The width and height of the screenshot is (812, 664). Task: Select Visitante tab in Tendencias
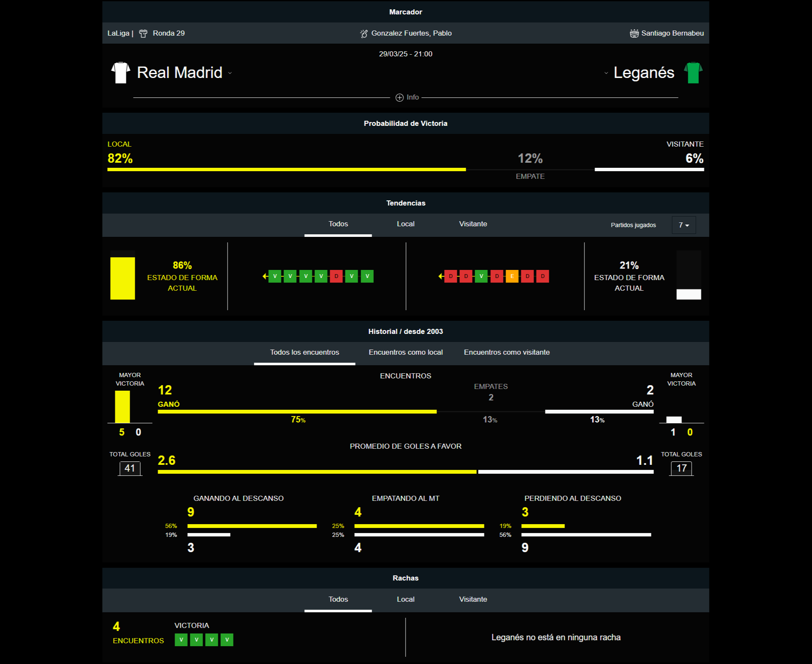click(473, 224)
